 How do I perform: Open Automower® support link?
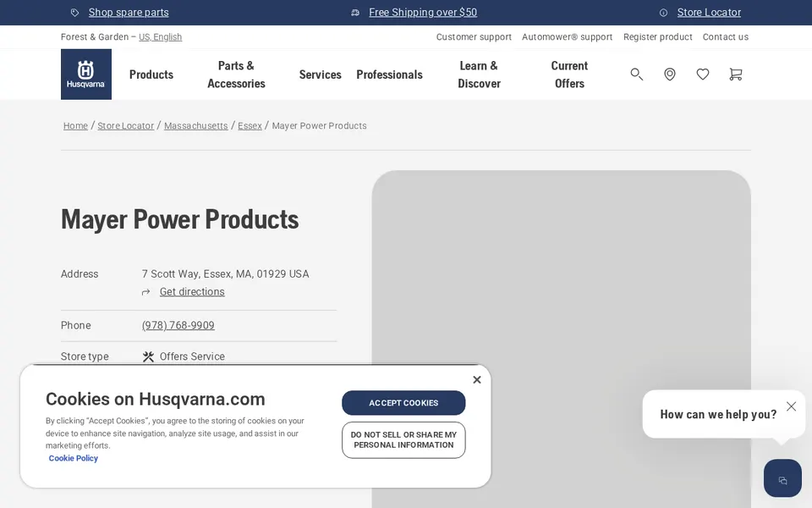click(x=567, y=36)
